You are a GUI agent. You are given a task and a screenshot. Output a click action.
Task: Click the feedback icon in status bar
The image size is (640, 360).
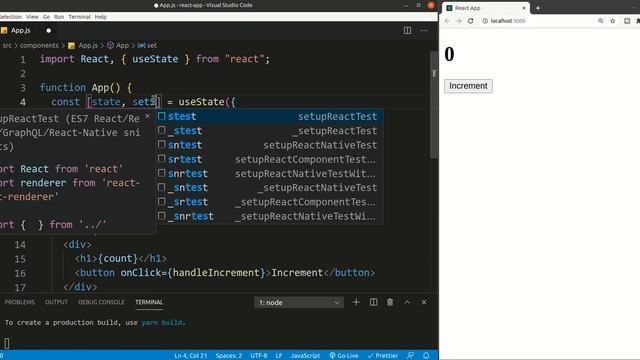tap(410, 356)
